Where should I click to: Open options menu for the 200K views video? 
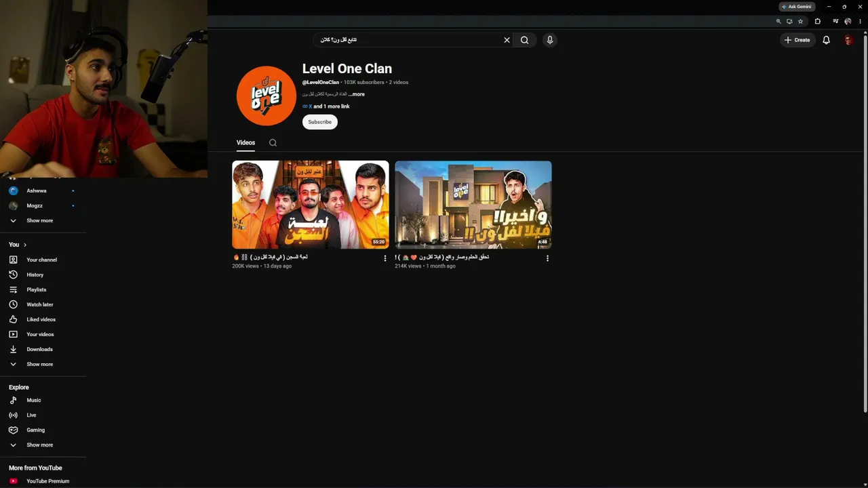point(385,258)
